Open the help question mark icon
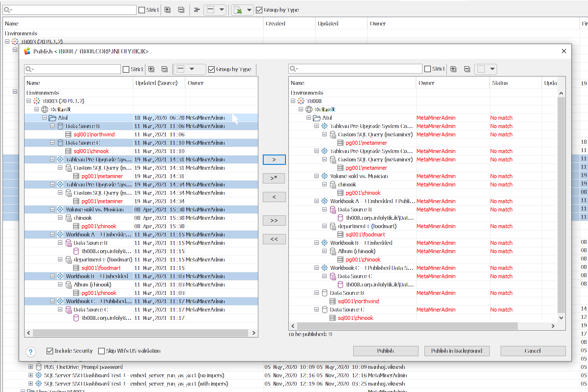The height and width of the screenshot is (392, 588). click(31, 352)
